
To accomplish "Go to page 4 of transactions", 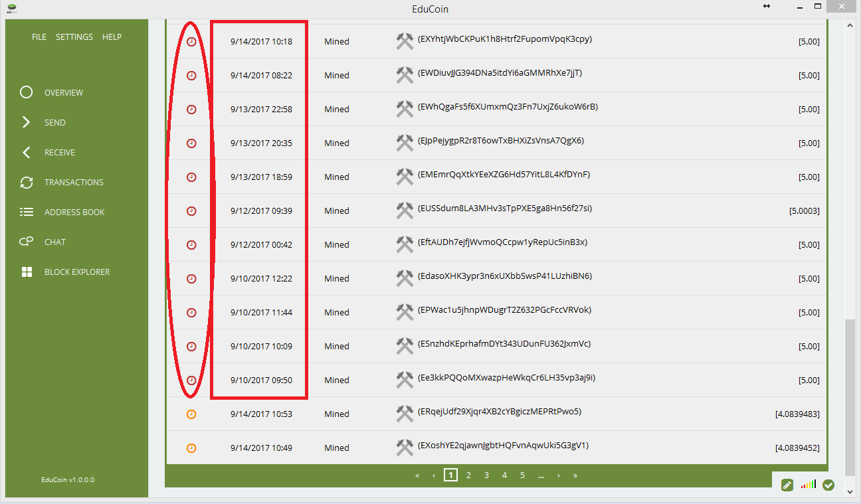I will pos(504,475).
